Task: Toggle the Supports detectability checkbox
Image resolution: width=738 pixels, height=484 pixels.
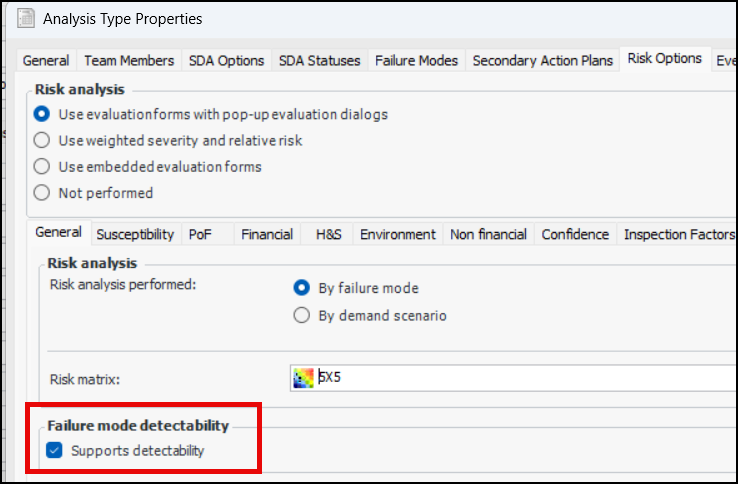Action: (x=55, y=451)
